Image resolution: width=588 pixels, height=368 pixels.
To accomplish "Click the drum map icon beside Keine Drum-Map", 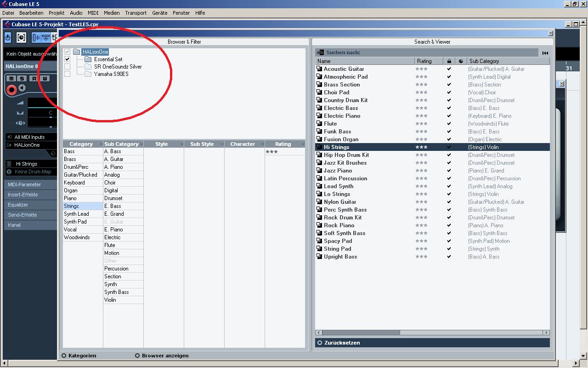I will (x=9, y=172).
